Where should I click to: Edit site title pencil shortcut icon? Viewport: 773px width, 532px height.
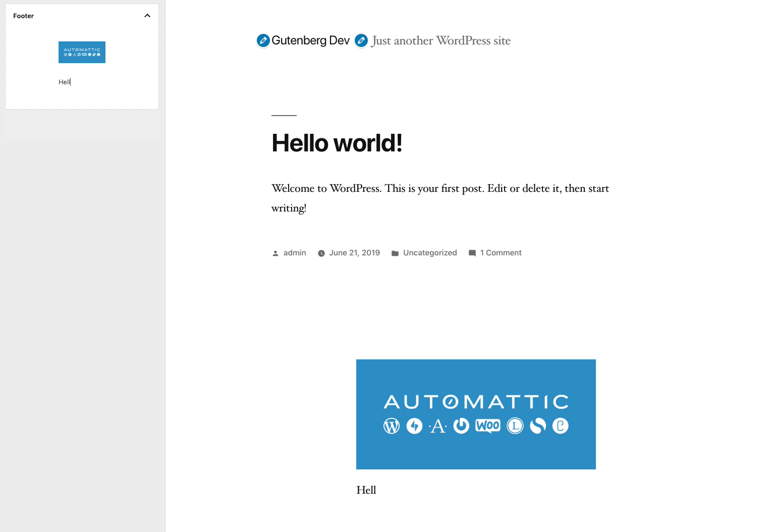pyautogui.click(x=263, y=40)
